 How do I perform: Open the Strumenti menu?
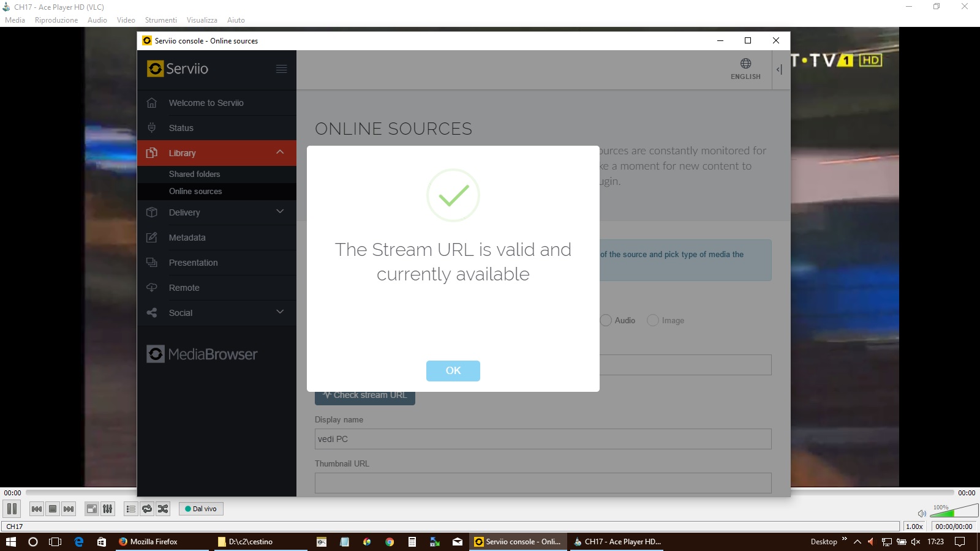click(160, 20)
